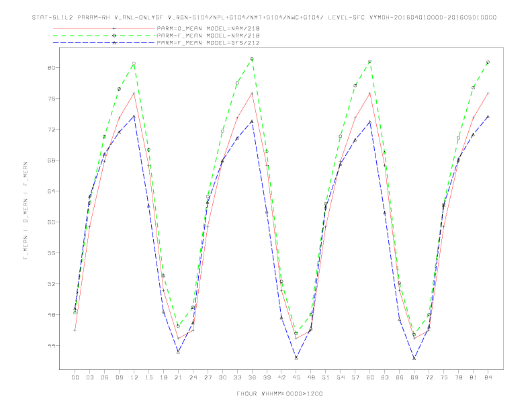Click x-axis forecast hour label 66
This screenshot has width=532, height=411.
point(400,377)
